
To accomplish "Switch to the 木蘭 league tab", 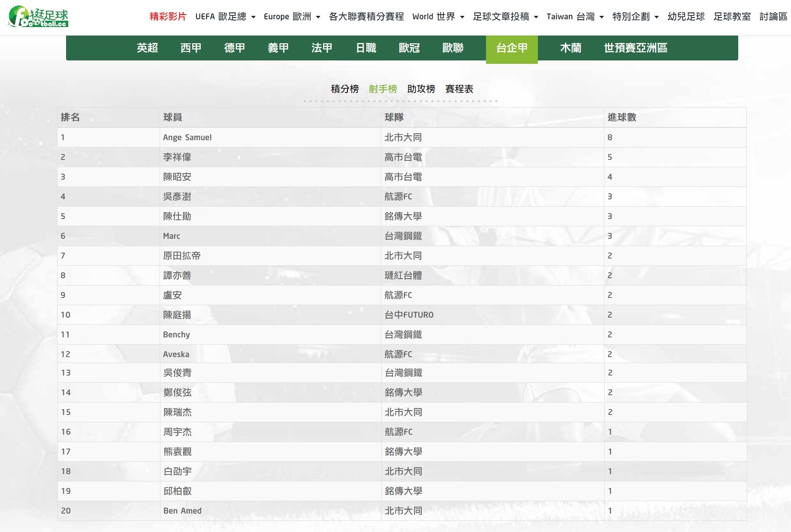I will [x=571, y=48].
